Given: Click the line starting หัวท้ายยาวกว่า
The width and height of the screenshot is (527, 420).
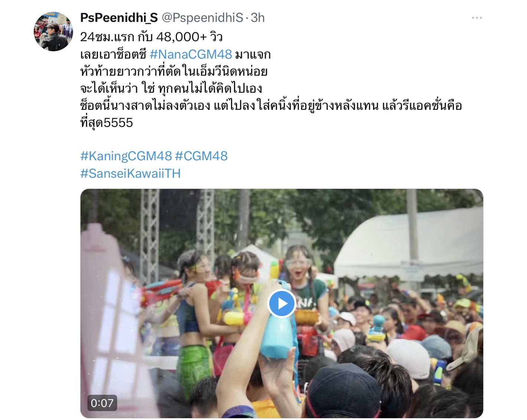Looking at the screenshot, I should tap(174, 71).
